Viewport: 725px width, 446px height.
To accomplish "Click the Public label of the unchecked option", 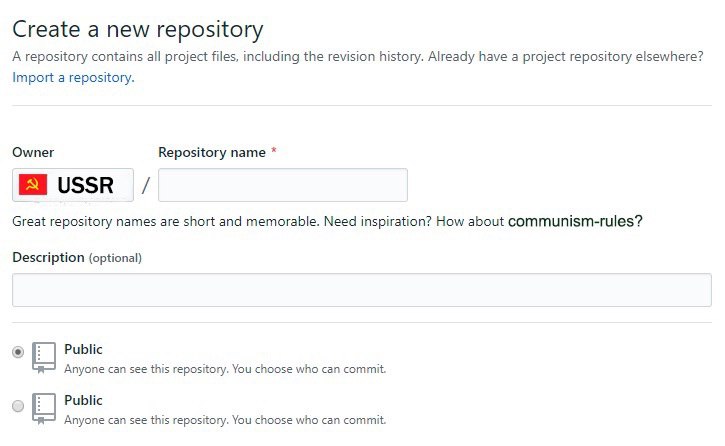I will coord(83,400).
